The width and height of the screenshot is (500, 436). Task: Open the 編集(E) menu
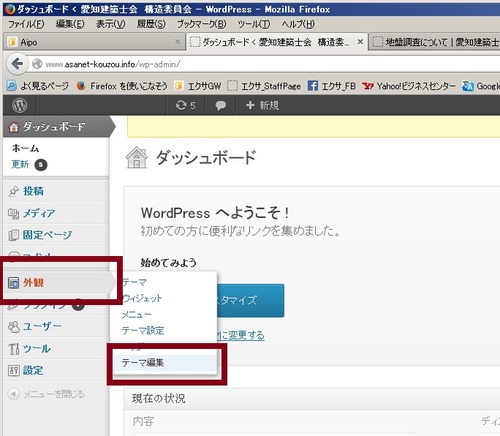(70, 24)
